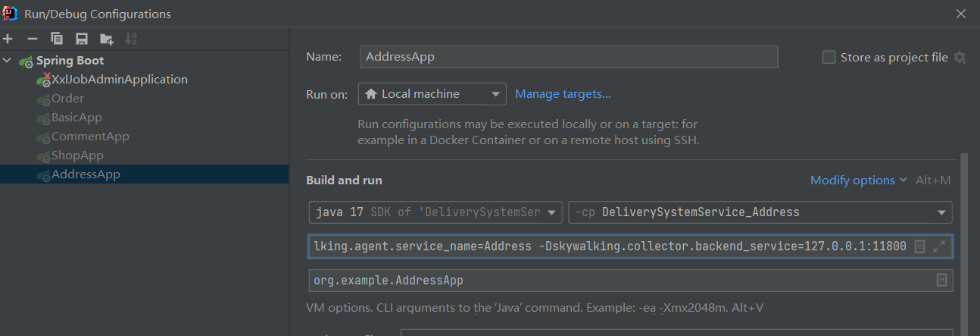
Task: Sort configurations alphabetically
Action: pos(131,39)
